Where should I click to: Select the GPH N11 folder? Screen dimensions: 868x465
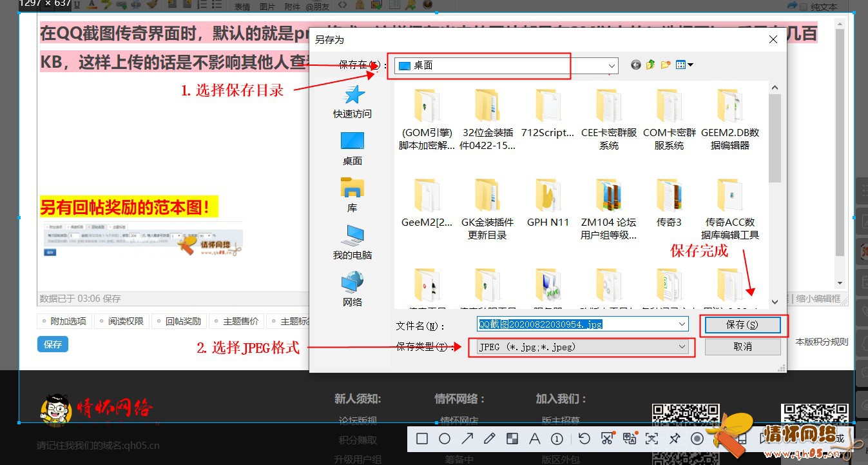pyautogui.click(x=548, y=204)
